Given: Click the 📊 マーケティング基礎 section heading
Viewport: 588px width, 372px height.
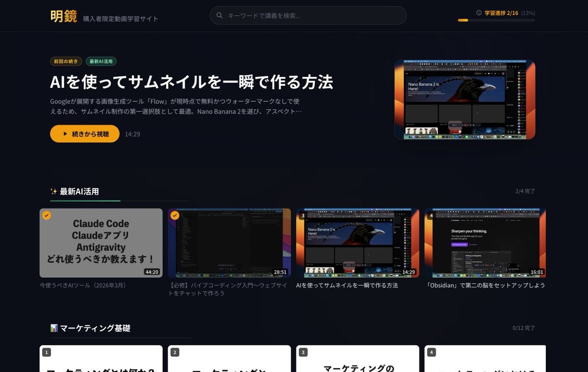Looking at the screenshot, I should [x=90, y=328].
